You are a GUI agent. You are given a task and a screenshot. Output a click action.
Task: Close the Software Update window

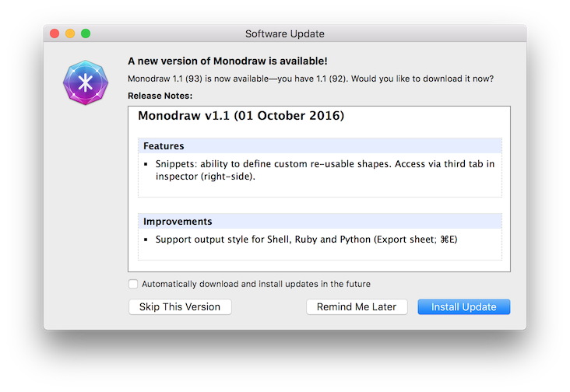(x=55, y=33)
